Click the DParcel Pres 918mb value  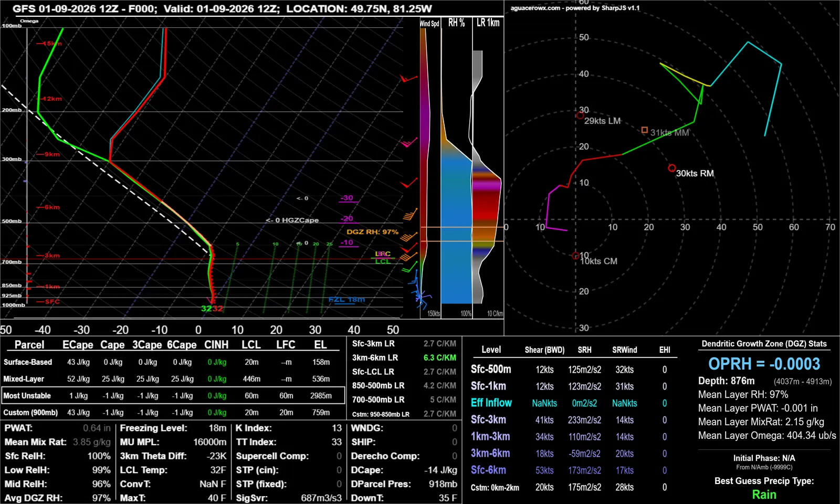pyautogui.click(x=443, y=484)
